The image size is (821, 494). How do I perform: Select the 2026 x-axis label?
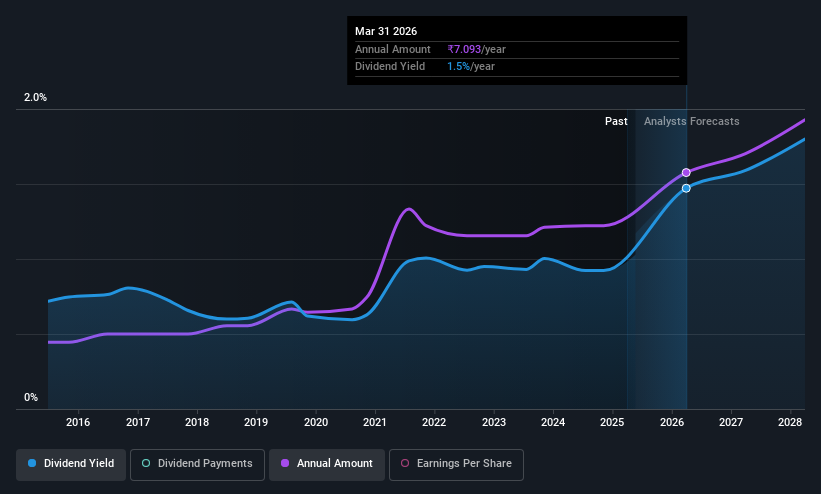672,422
